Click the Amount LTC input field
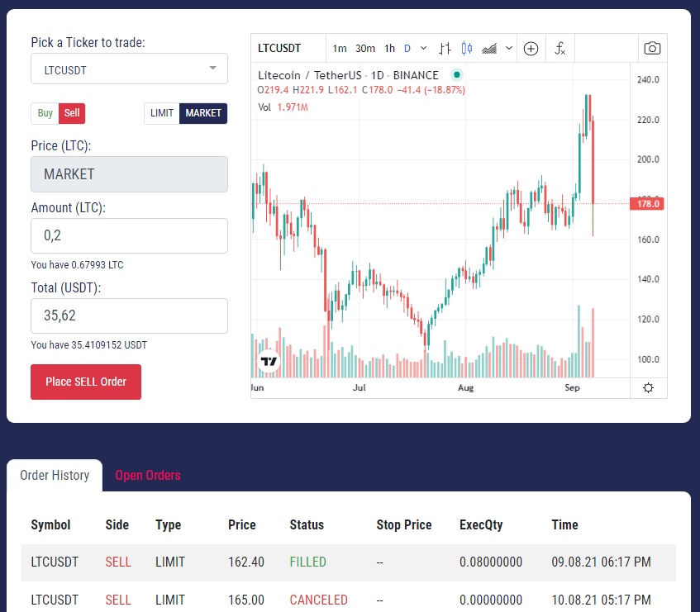Image resolution: width=700 pixels, height=612 pixels. pos(129,235)
